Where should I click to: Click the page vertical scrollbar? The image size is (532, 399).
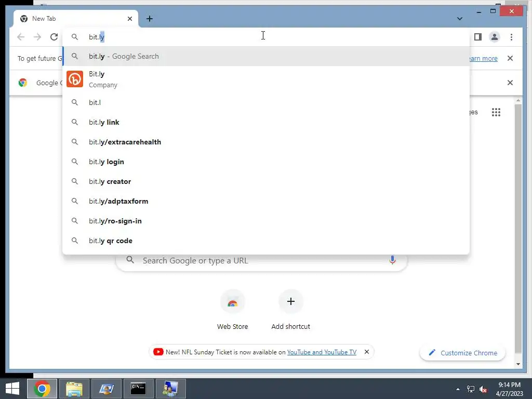pyautogui.click(x=518, y=228)
